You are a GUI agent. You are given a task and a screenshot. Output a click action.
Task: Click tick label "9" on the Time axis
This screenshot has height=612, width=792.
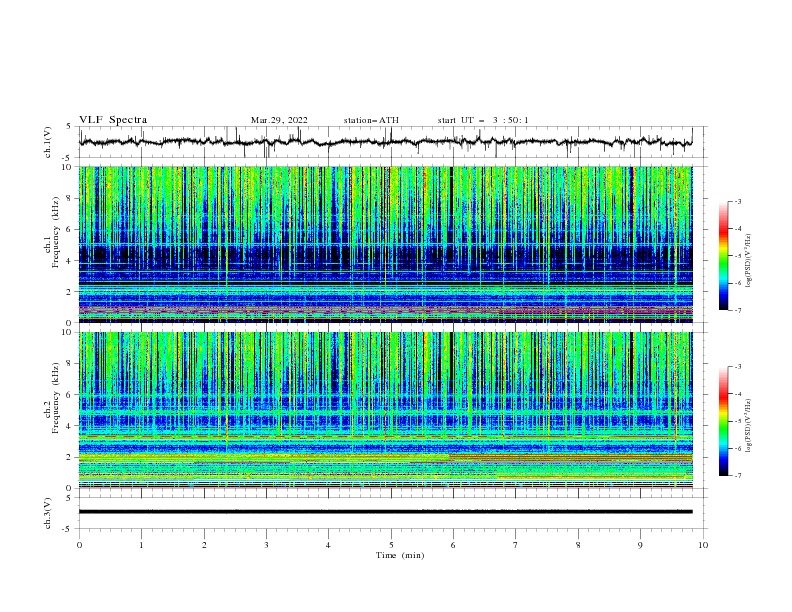point(640,545)
